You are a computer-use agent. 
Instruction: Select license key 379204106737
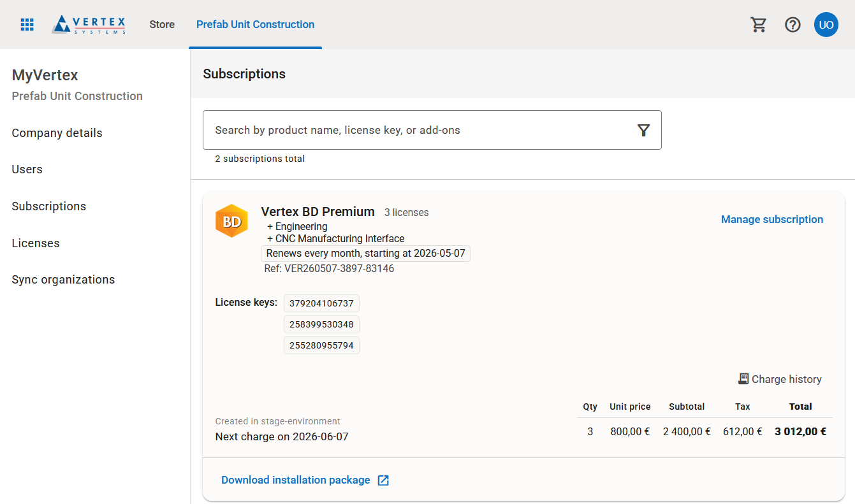(x=321, y=303)
